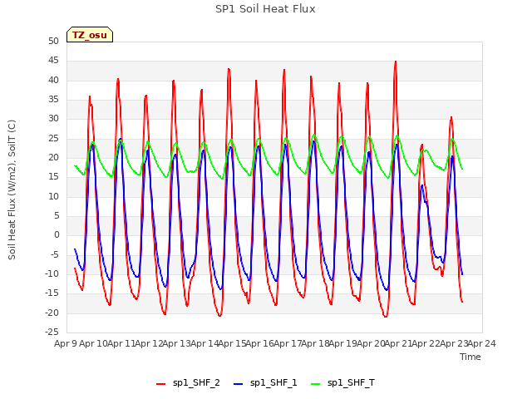Viewport: 532px width, 399px height.
Task: Click the 25 y-axis tick label
Action: pyautogui.click(x=53, y=138)
